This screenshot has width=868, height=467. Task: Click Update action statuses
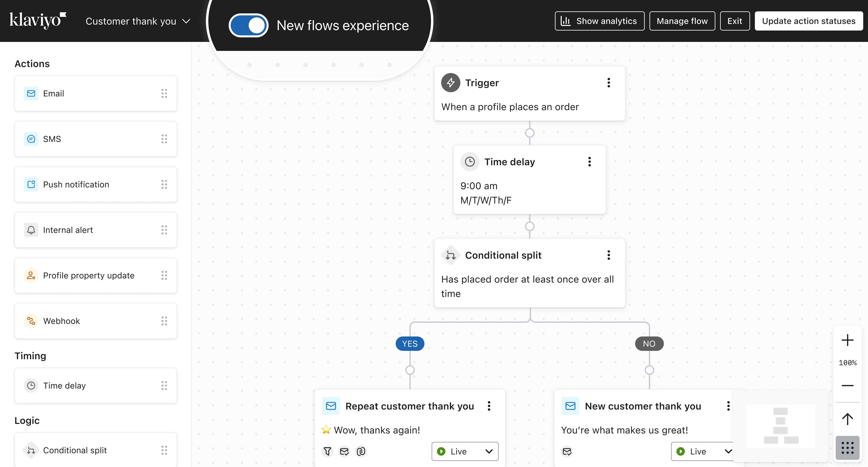tap(808, 21)
